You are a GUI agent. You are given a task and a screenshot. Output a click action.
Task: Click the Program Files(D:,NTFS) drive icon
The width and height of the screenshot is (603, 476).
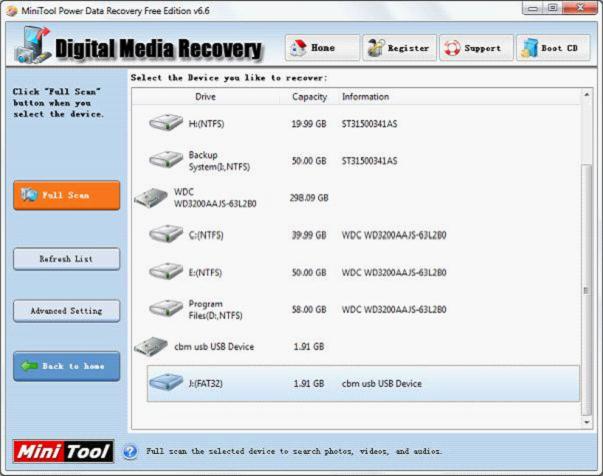(166, 309)
